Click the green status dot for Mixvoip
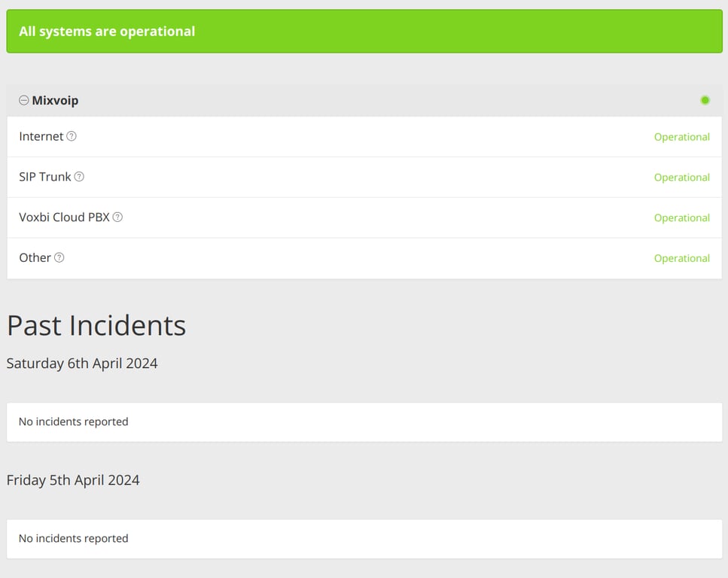 click(x=705, y=100)
